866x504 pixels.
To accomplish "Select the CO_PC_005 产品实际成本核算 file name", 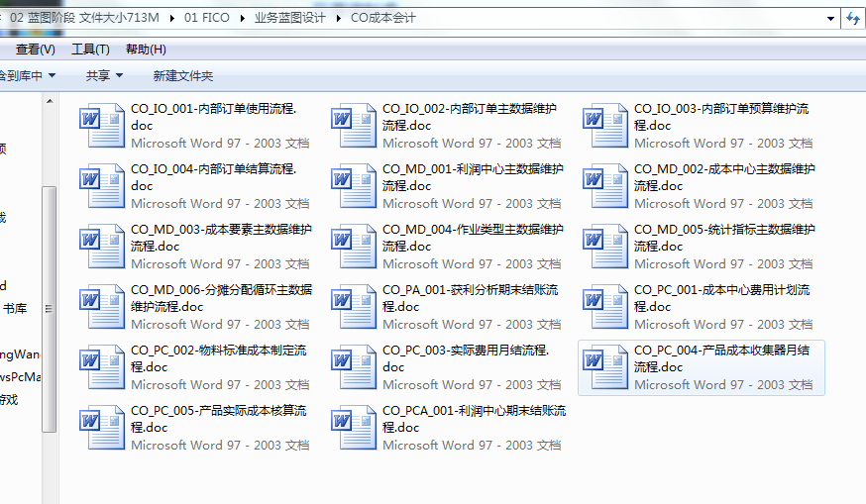I will click(218, 419).
